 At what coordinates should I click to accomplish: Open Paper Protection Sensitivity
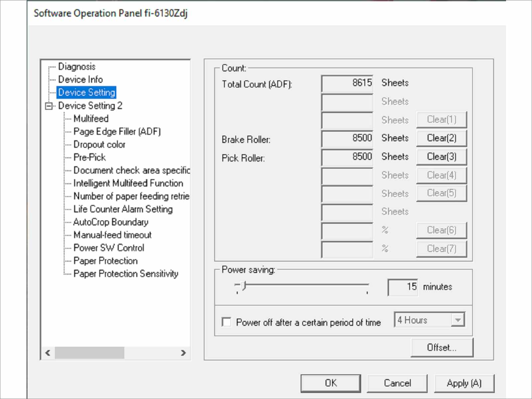point(126,274)
